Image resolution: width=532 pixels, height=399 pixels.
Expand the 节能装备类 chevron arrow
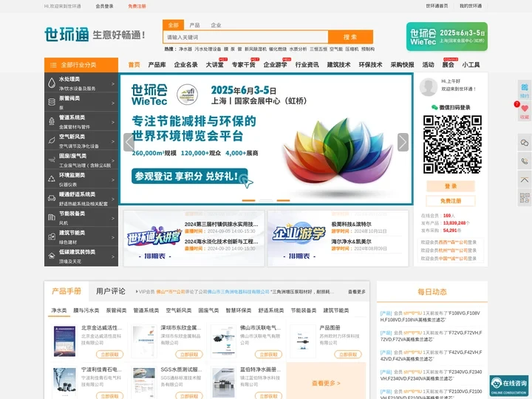(113, 218)
